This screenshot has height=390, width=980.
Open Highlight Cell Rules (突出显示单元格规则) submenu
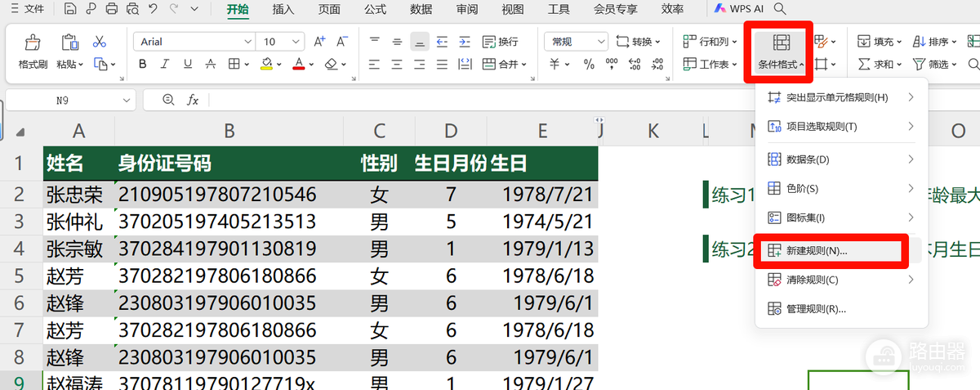(842, 97)
